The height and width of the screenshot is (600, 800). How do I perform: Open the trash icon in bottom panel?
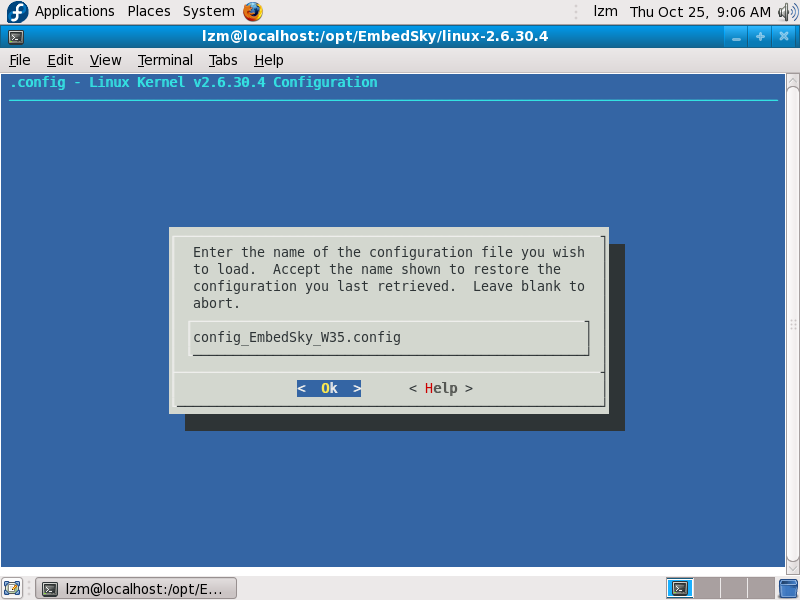[x=788, y=588]
